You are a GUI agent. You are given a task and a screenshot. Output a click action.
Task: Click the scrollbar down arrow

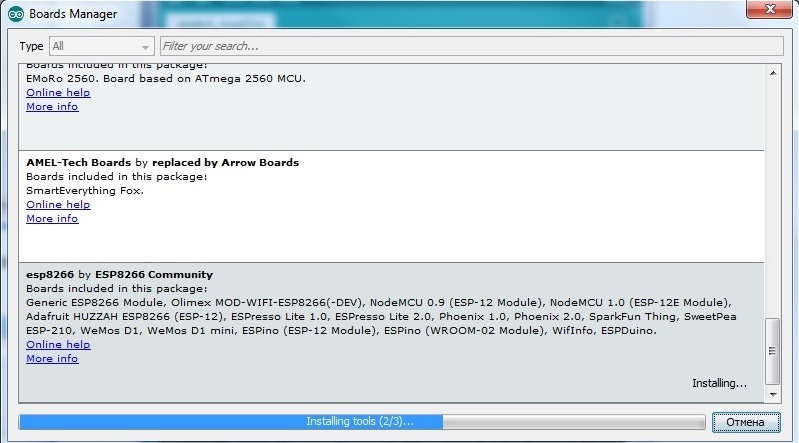click(x=773, y=395)
